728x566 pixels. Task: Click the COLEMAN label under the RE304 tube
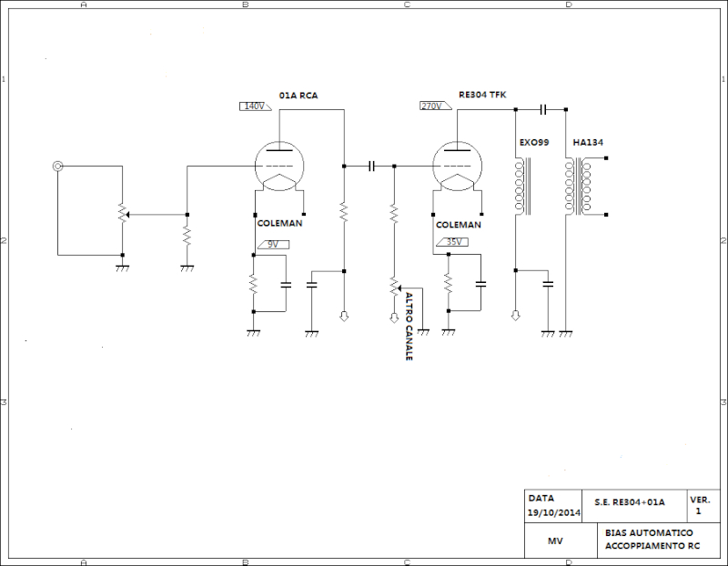pyautogui.click(x=459, y=225)
